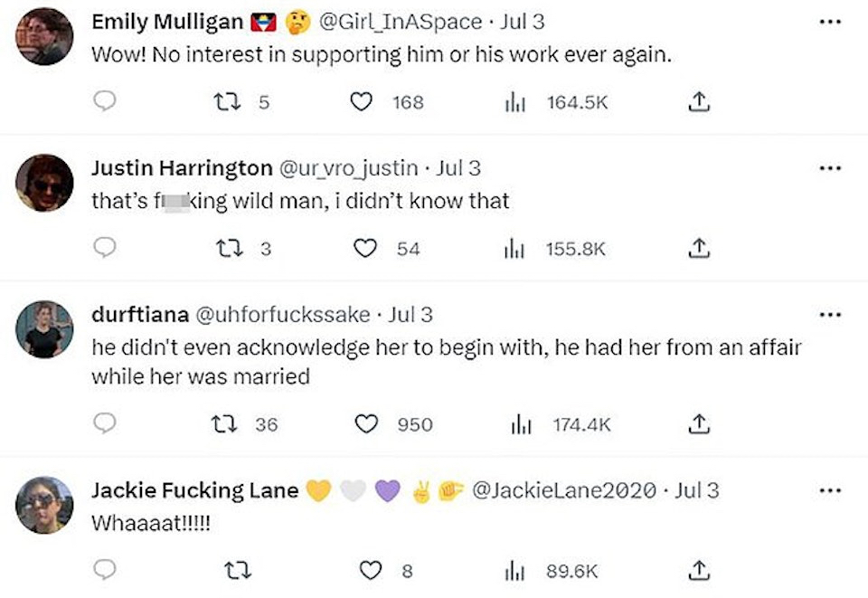Click Emily Mulligan's profile avatar
Screen dimensions: 868x598
(44, 36)
